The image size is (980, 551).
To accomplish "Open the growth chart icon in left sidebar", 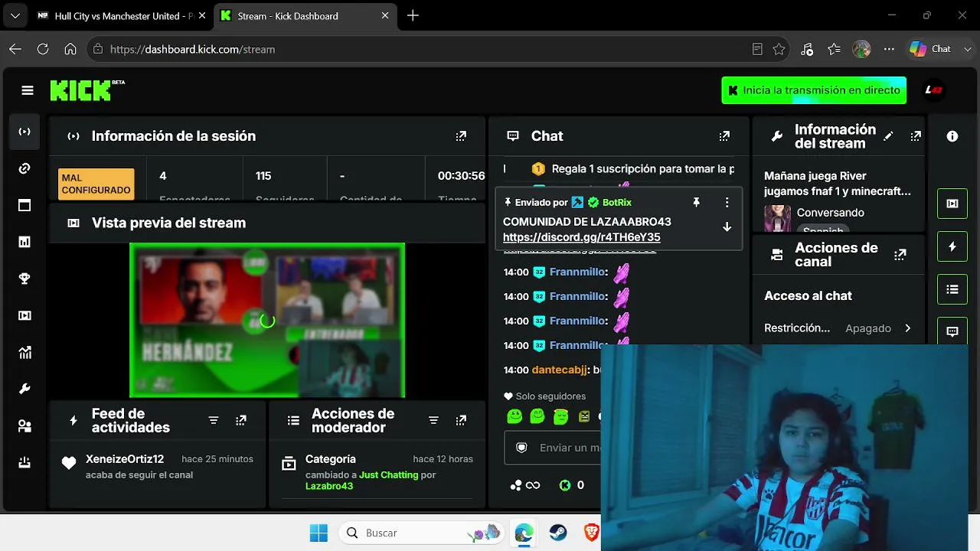I will click(24, 352).
